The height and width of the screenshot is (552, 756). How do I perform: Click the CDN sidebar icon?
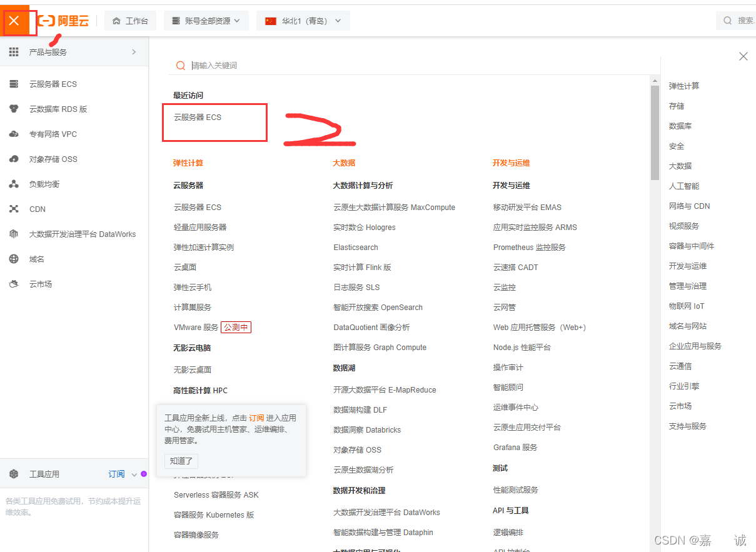(37, 208)
